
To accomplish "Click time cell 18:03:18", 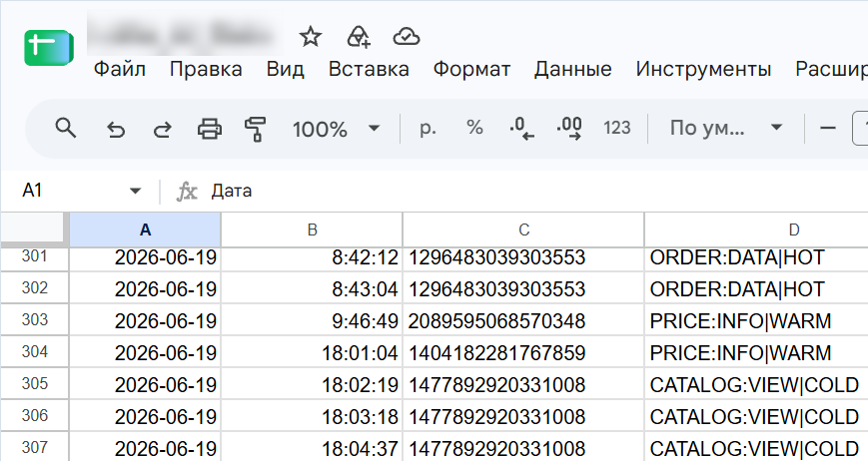I will coord(312,417).
